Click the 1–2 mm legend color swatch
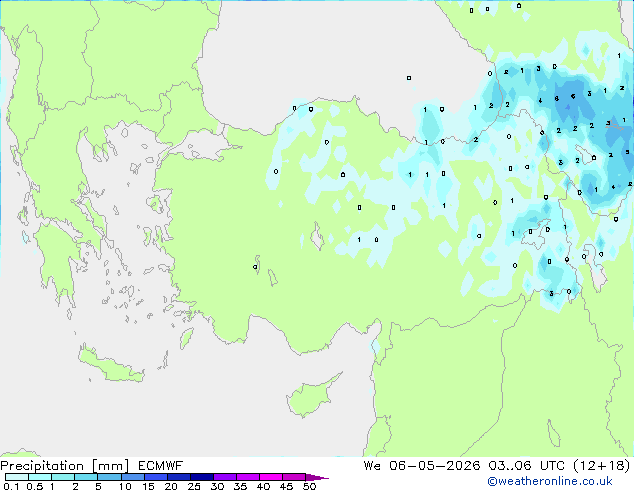The width and height of the screenshot is (634, 490). coord(63,477)
